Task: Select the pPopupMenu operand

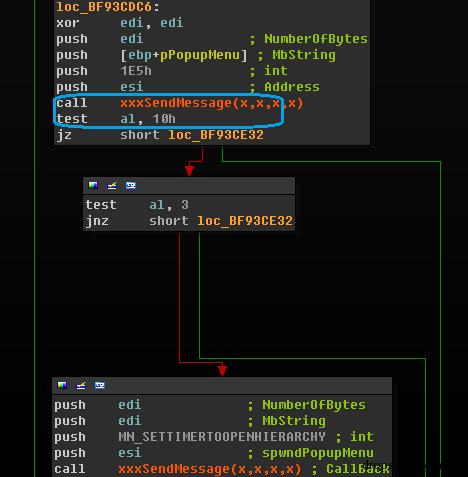Action: [x=200, y=55]
